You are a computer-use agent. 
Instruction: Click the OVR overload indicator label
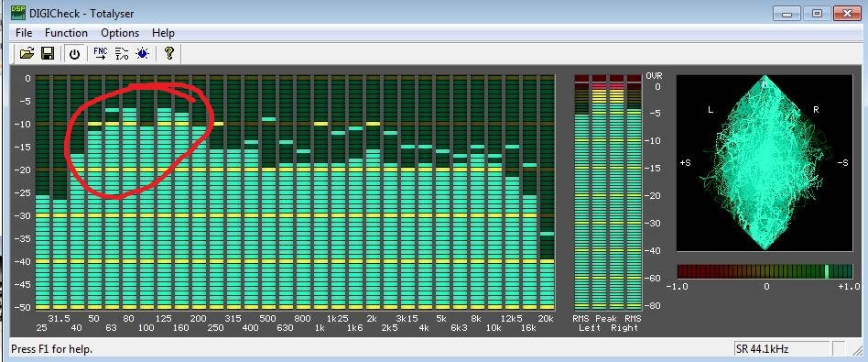click(x=654, y=76)
